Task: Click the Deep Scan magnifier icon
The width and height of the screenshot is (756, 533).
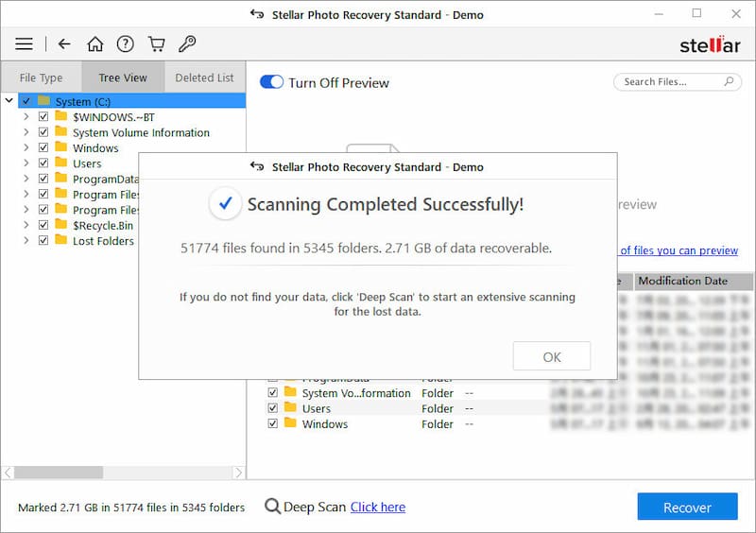Action: click(272, 507)
